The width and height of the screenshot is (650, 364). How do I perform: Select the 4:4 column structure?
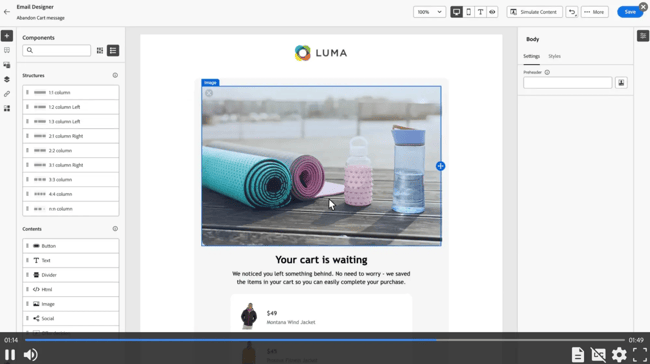point(71,194)
